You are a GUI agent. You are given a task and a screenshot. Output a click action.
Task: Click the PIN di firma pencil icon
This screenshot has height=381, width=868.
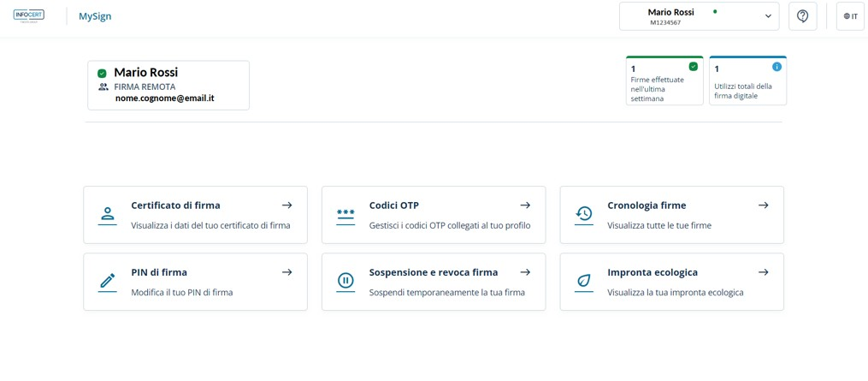coord(107,282)
